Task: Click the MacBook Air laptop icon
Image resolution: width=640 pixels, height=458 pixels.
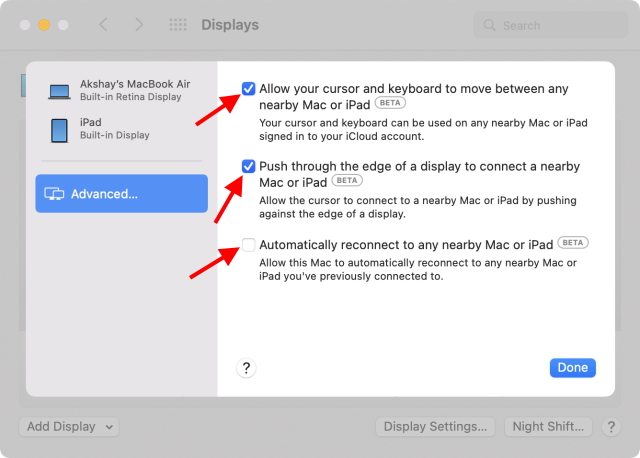Action: pos(59,92)
